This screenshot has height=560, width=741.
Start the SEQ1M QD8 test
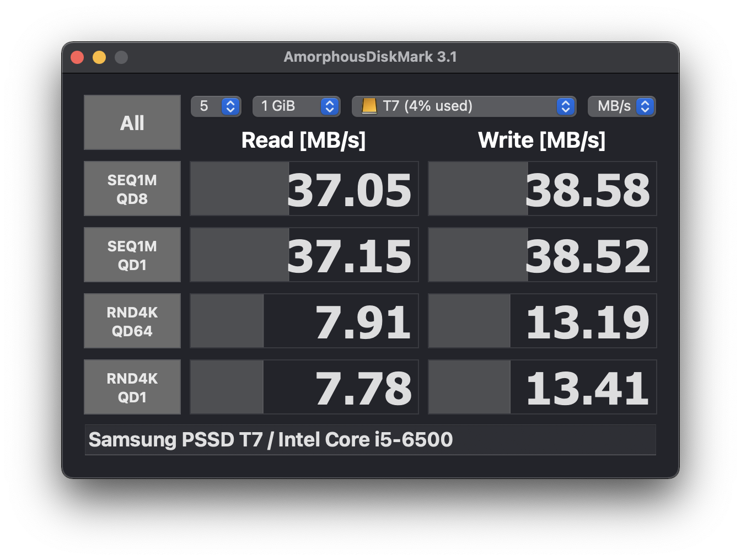[132, 189]
